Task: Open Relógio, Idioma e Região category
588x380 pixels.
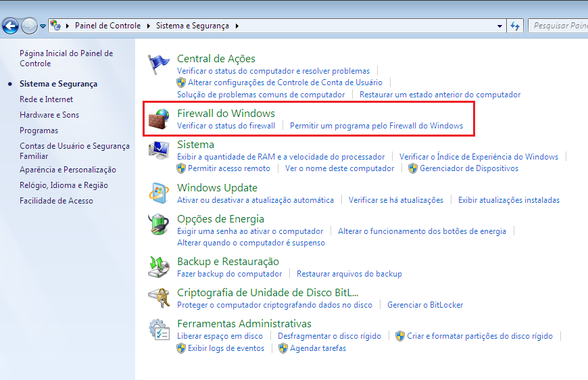Action: [x=64, y=185]
